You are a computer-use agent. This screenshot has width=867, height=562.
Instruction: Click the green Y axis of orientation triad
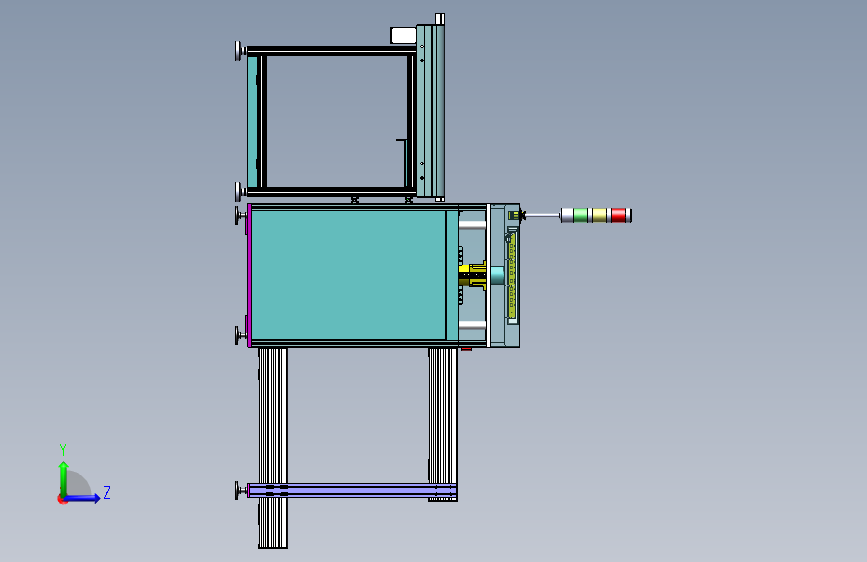coord(64,479)
